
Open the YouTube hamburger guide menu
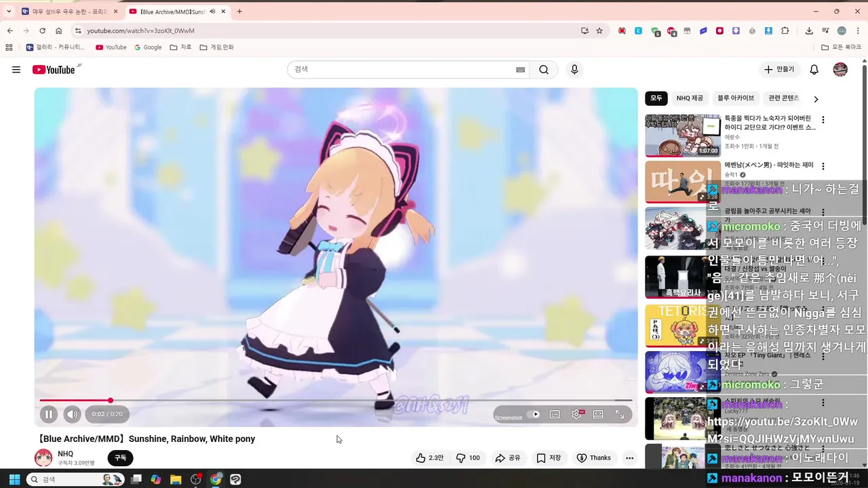pos(16,70)
